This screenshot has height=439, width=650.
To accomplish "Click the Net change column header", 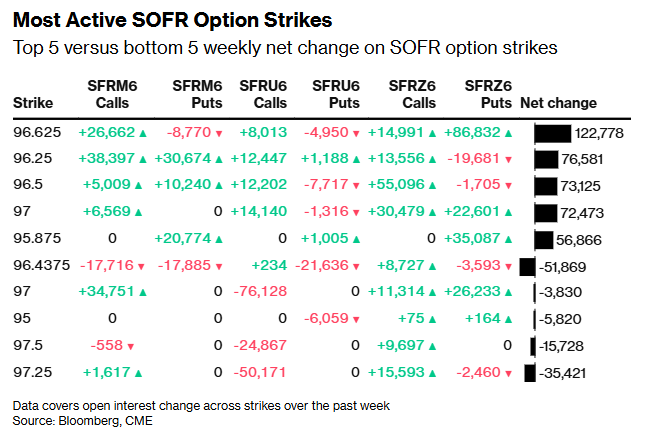I will click(x=559, y=103).
